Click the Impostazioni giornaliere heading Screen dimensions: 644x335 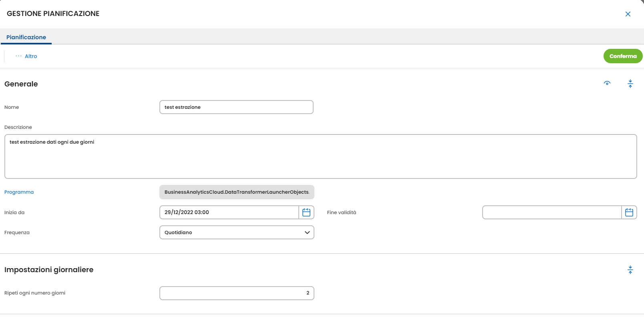(49, 270)
